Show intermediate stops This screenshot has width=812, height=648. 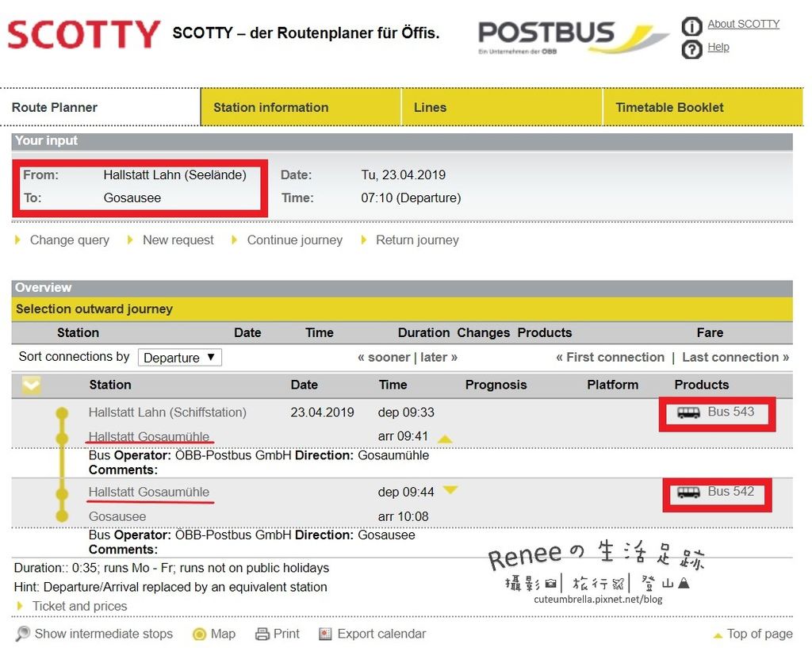(104, 634)
